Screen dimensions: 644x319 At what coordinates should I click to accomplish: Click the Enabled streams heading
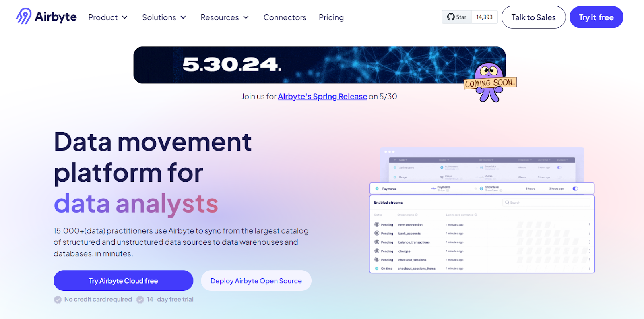click(388, 203)
